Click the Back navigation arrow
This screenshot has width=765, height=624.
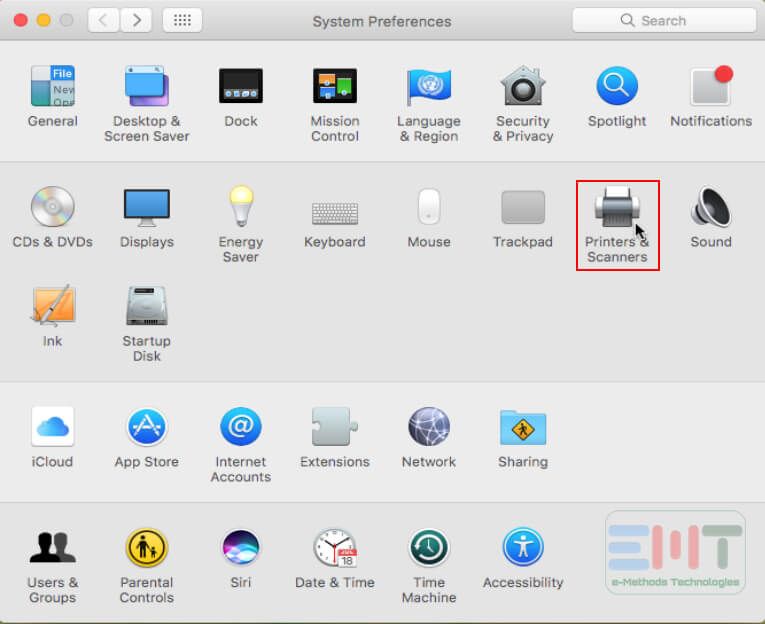click(x=103, y=20)
